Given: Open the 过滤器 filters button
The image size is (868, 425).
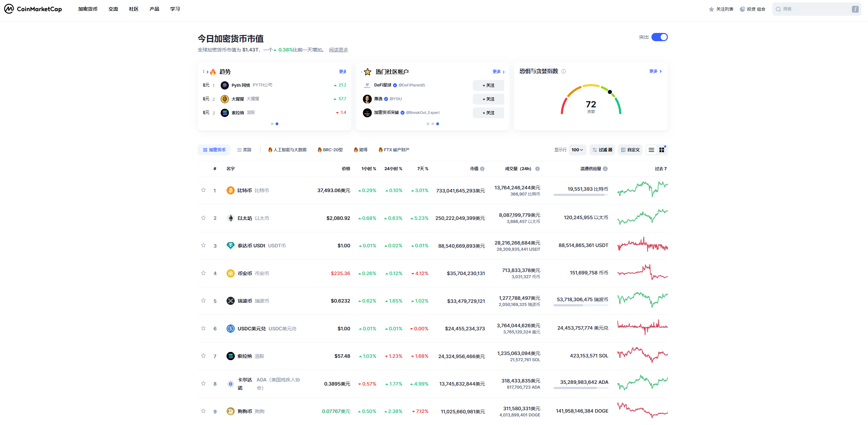Looking at the screenshot, I should coord(602,150).
